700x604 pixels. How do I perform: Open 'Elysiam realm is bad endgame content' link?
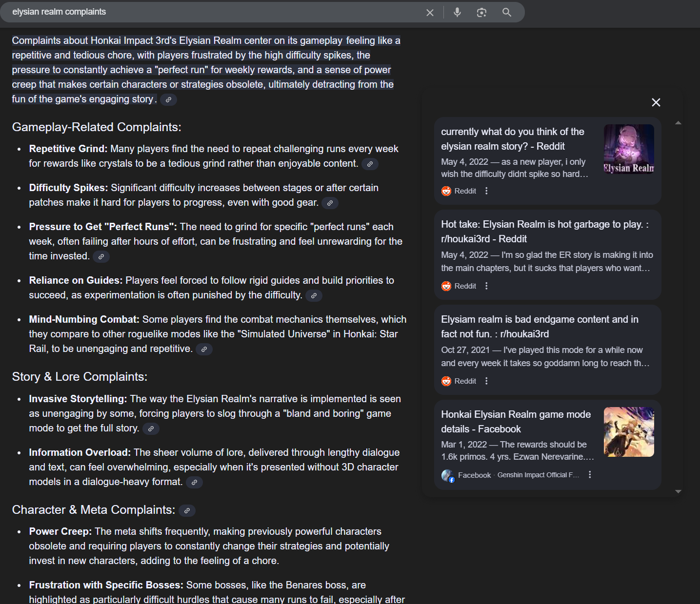click(540, 327)
